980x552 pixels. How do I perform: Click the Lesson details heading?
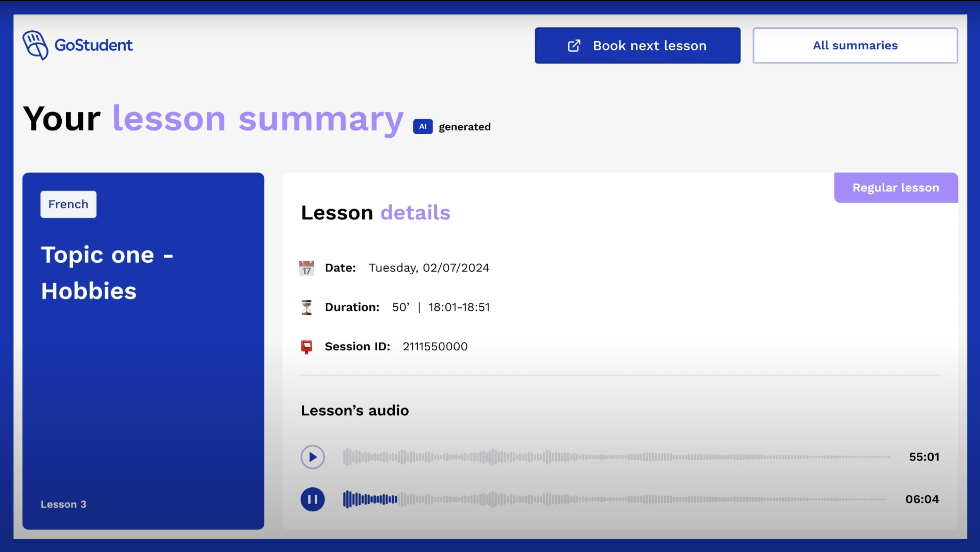[x=376, y=213]
